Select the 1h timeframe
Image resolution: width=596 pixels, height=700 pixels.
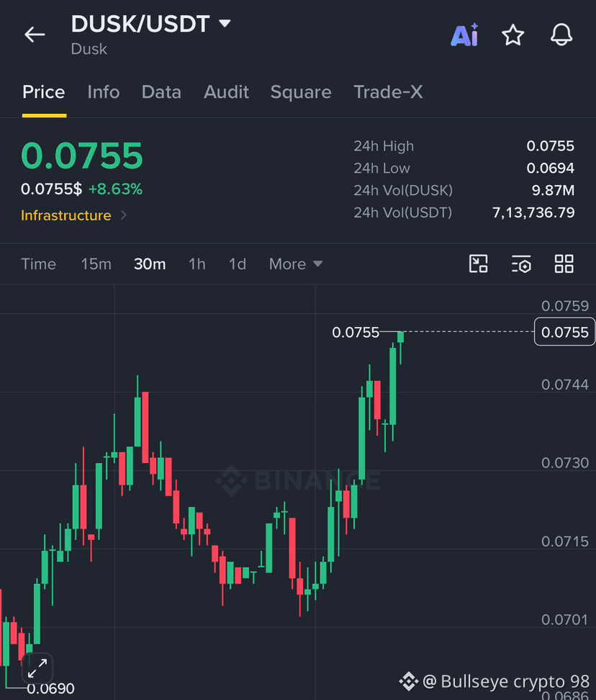click(197, 264)
